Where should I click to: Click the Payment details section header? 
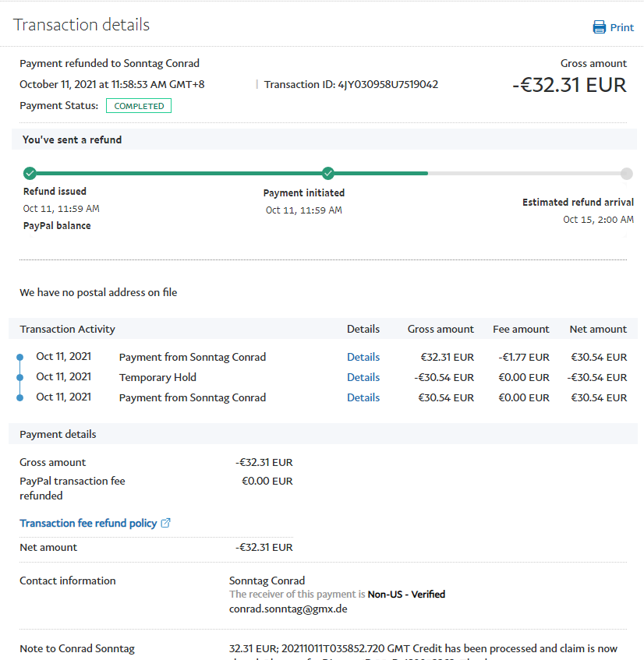[x=58, y=434]
